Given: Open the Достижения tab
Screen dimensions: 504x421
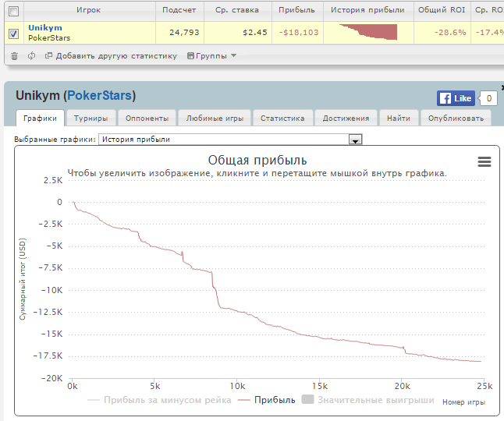Looking at the screenshot, I should (346, 119).
